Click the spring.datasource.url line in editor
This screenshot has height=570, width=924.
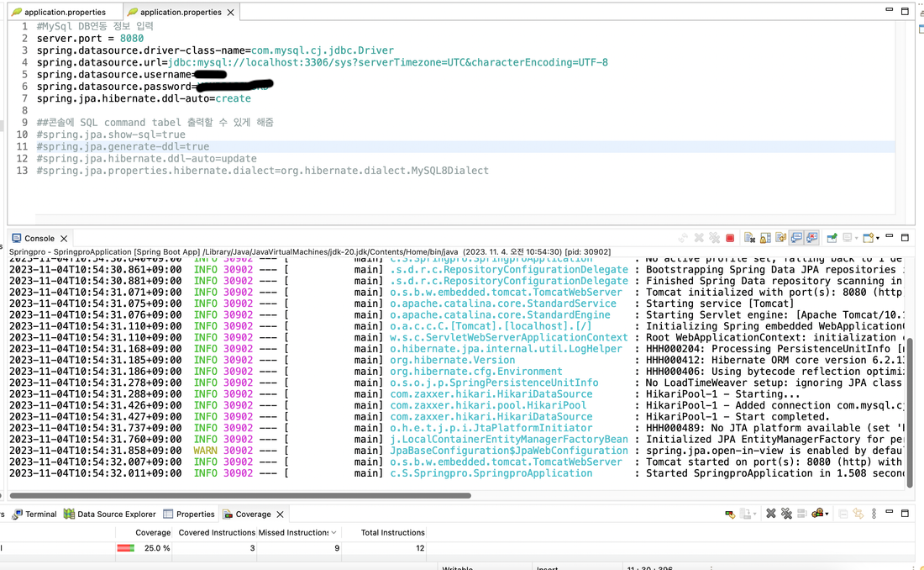click(323, 62)
